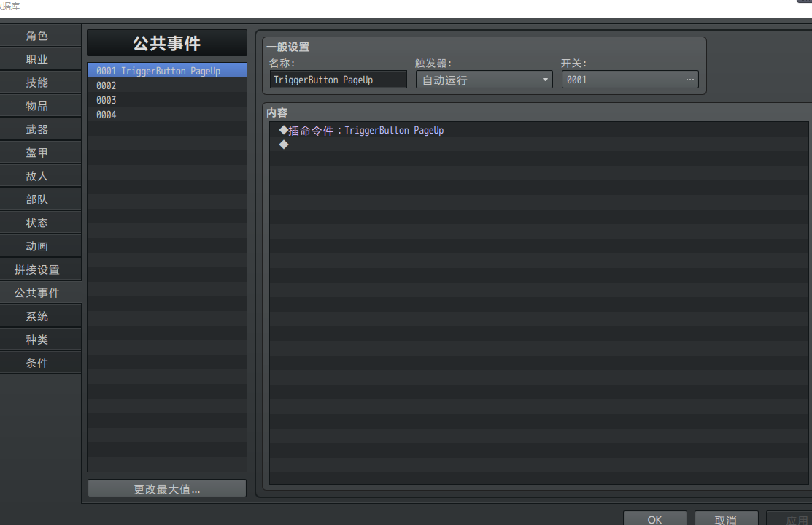Click the 更改最大值... button
This screenshot has width=812, height=525.
tap(167, 488)
